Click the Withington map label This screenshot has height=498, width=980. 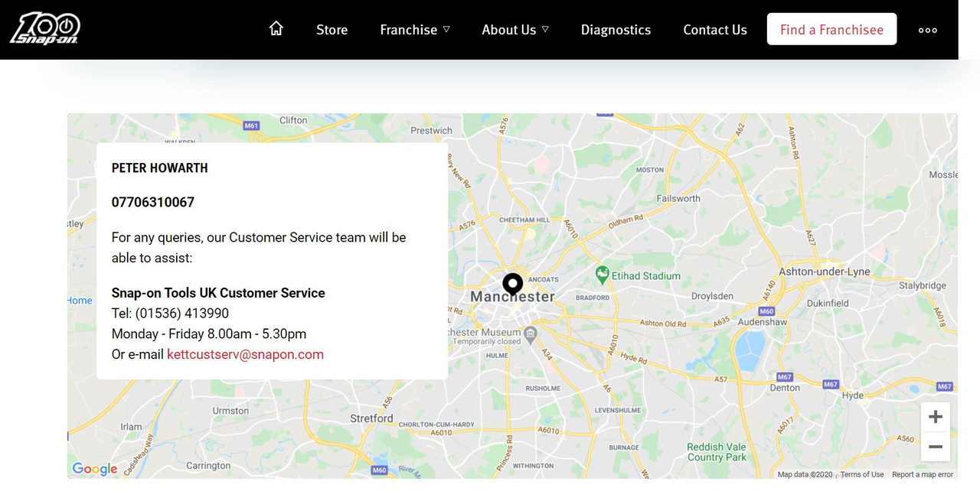pos(534,465)
